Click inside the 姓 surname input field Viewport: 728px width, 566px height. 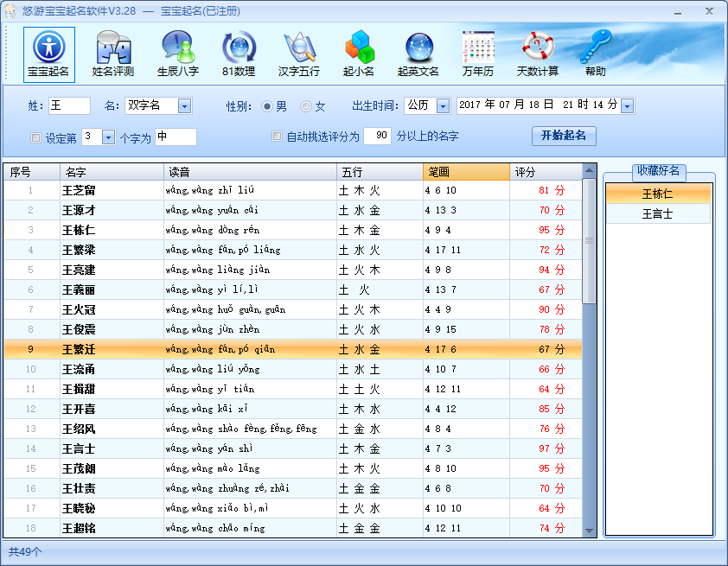pyautogui.click(x=68, y=105)
